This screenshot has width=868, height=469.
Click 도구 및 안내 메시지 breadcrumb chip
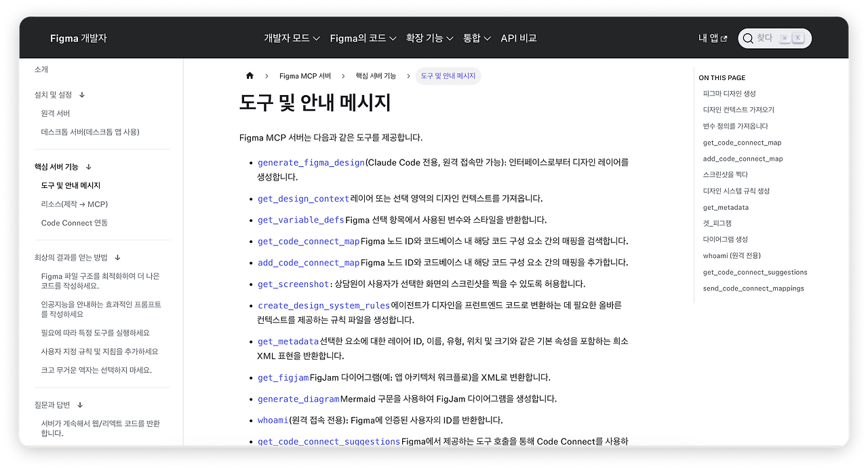[448, 76]
